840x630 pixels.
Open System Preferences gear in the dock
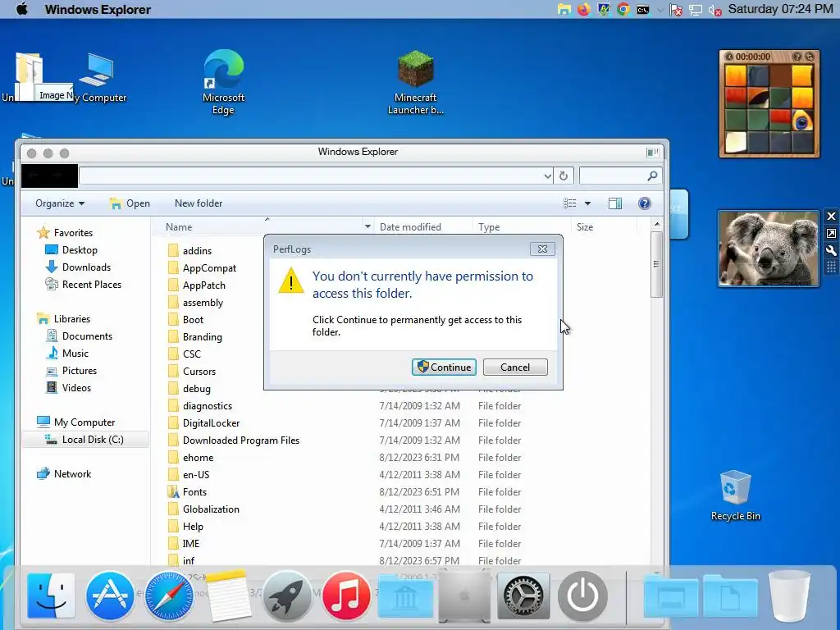[523, 596]
